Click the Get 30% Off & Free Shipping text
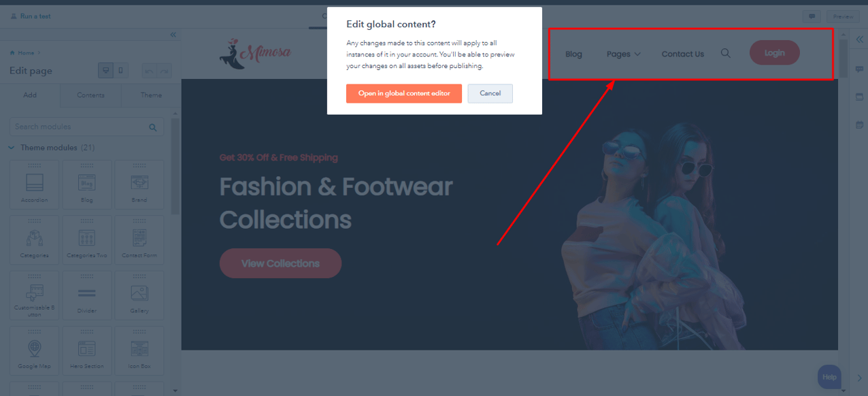The height and width of the screenshot is (396, 868). (278, 158)
